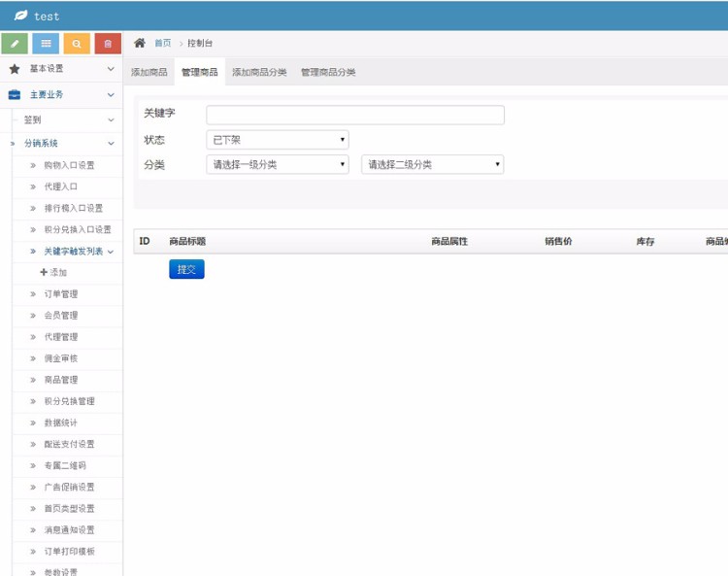Click the home icon in breadcrumb

click(x=140, y=43)
